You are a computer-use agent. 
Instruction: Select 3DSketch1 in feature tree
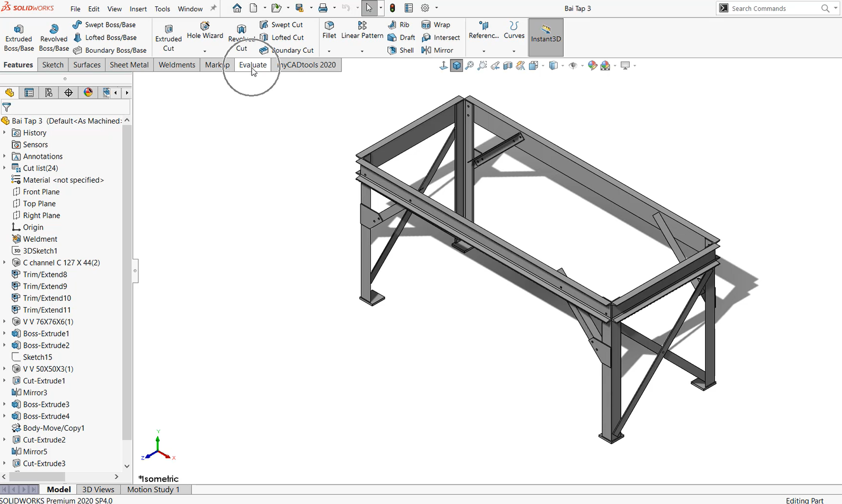(x=40, y=251)
